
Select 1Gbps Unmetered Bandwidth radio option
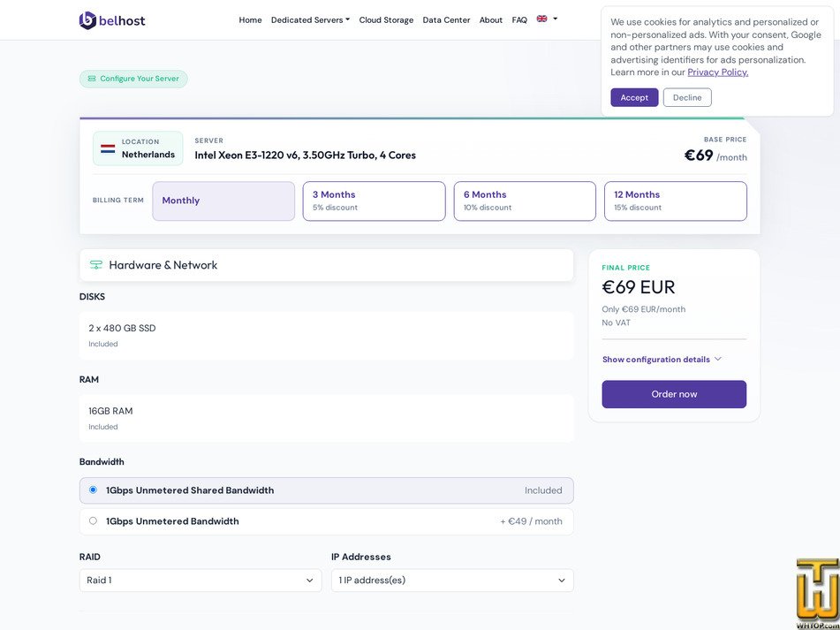coord(94,520)
